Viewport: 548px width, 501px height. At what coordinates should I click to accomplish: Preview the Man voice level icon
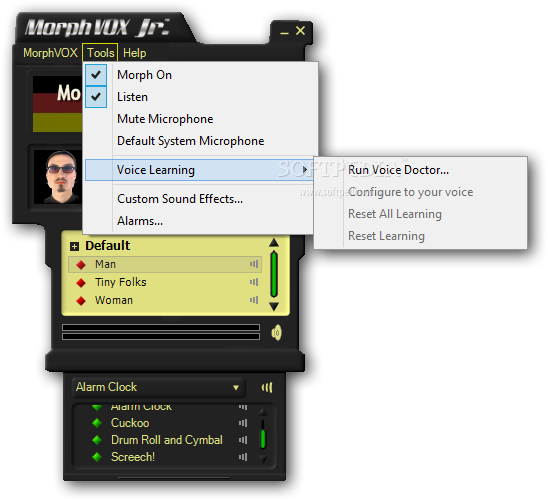coord(254,264)
